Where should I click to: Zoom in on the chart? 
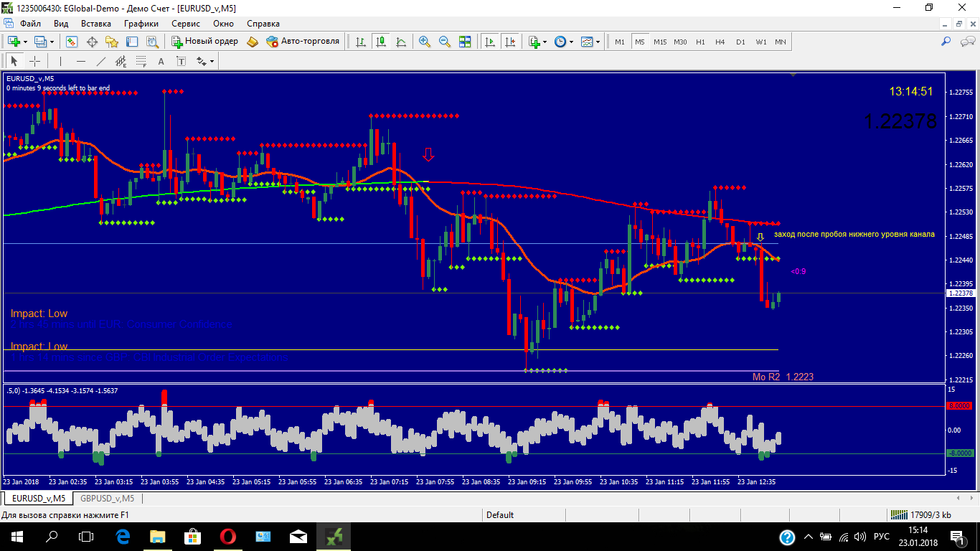coord(425,42)
